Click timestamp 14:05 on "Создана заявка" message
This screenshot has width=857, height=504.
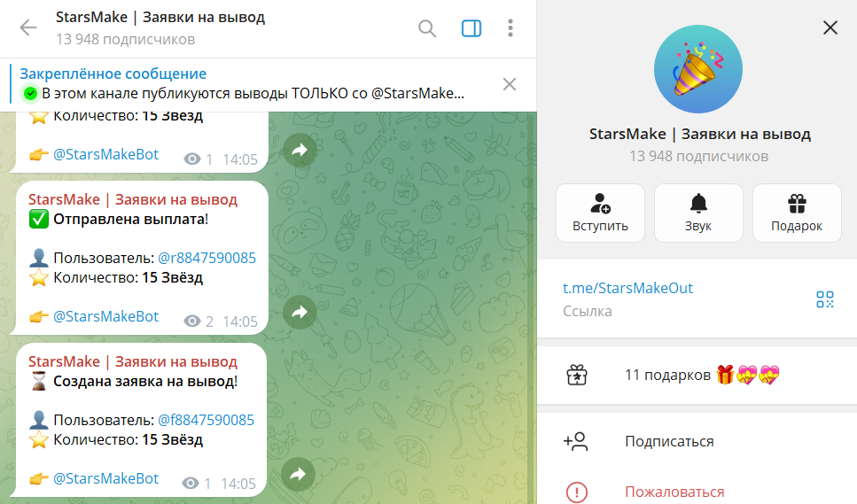point(238,484)
